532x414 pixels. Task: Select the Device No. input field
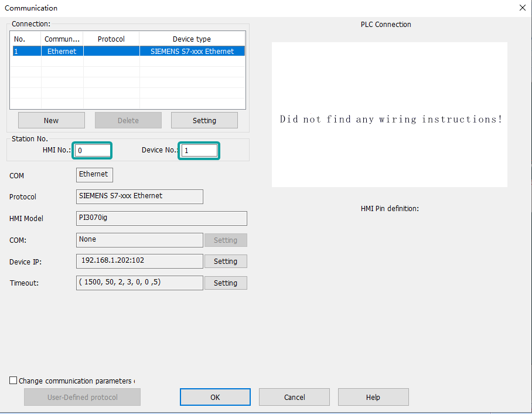(x=199, y=150)
